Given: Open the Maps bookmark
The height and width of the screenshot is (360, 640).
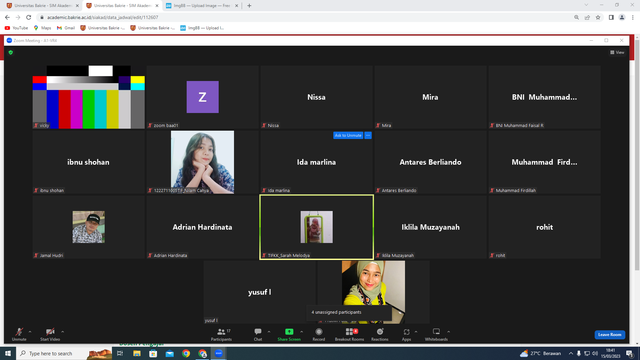Looking at the screenshot, I should [x=42, y=28].
